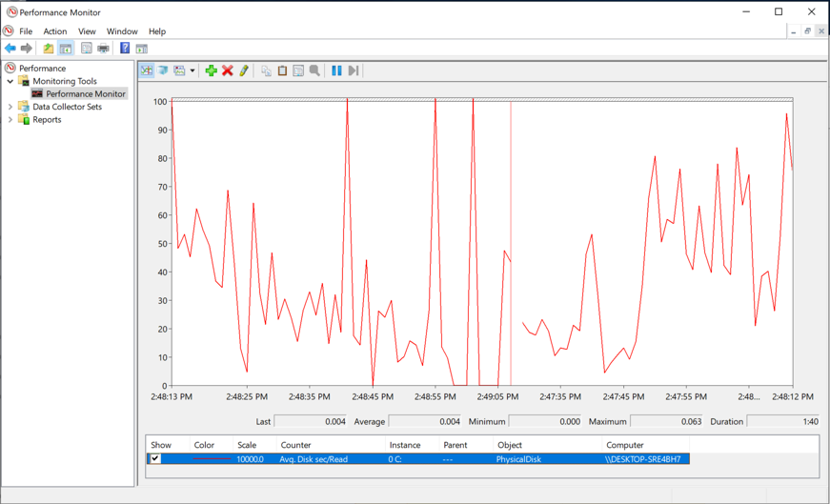Restore the inner MDI child window
Viewport: 830px width, 504px height.
[x=807, y=31]
